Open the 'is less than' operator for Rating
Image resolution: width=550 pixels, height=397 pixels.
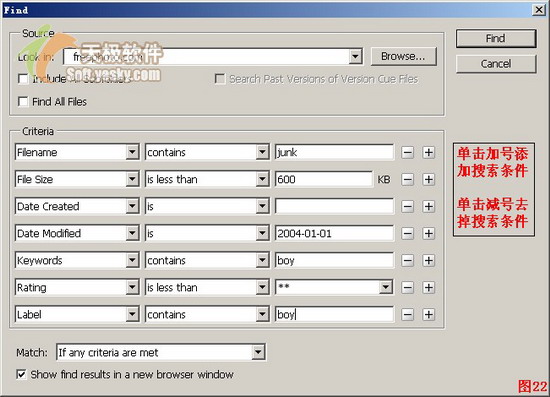(262, 287)
